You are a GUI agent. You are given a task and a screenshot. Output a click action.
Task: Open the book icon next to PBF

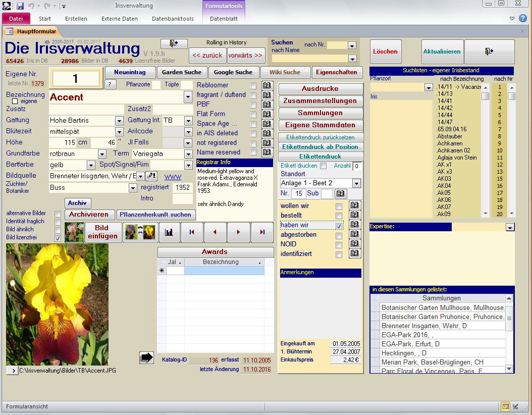tap(267, 104)
